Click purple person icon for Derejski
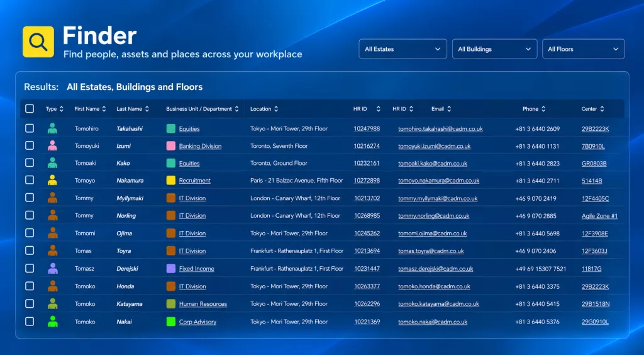The width and height of the screenshot is (644, 355). (52, 268)
